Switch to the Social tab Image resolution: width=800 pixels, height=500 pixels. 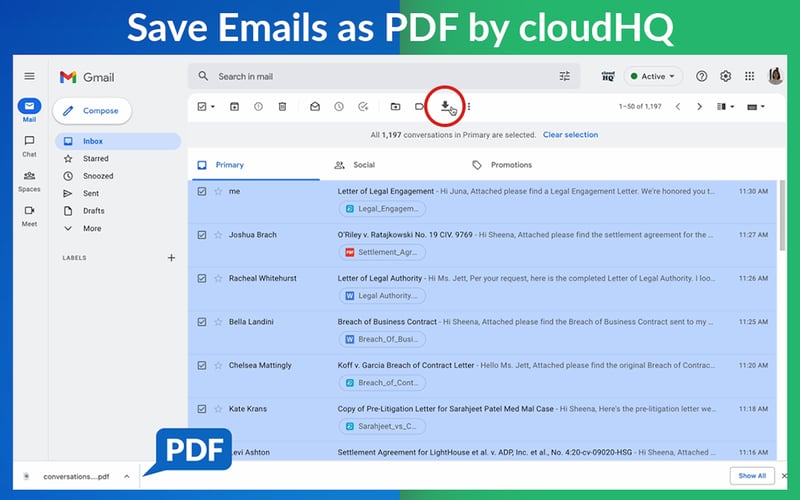click(x=364, y=165)
